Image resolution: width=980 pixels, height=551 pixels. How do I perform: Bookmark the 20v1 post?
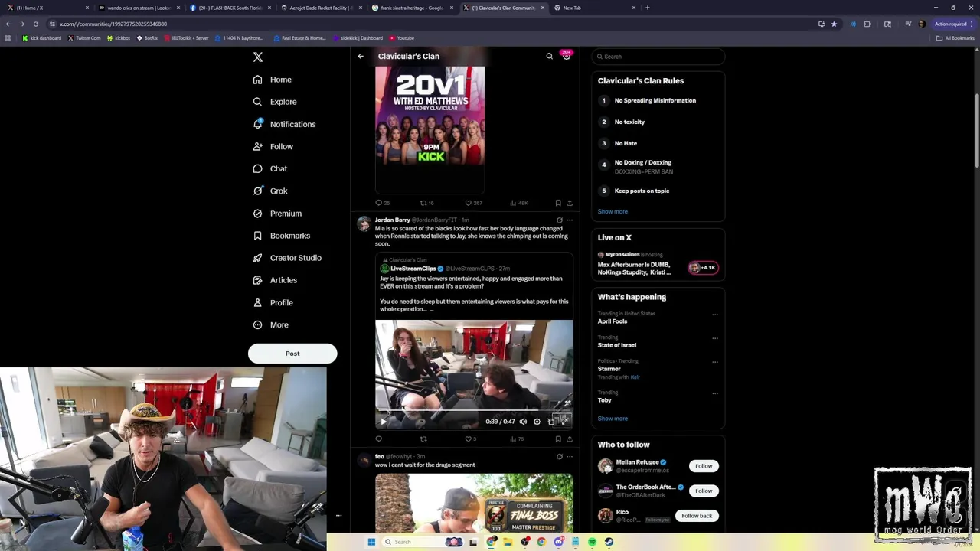tap(558, 203)
